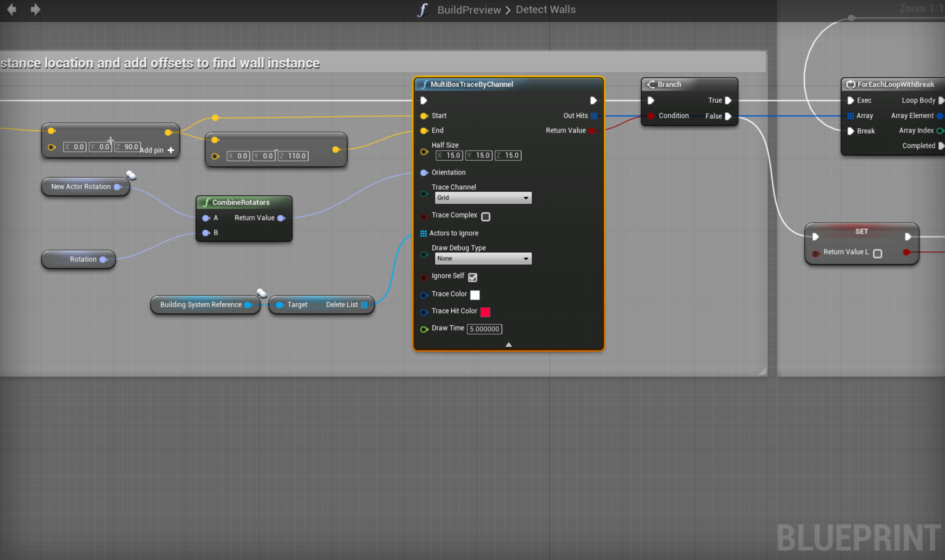The width and height of the screenshot is (945, 560).
Task: Uncheck the Ignore Self checkbox
Action: click(x=472, y=277)
